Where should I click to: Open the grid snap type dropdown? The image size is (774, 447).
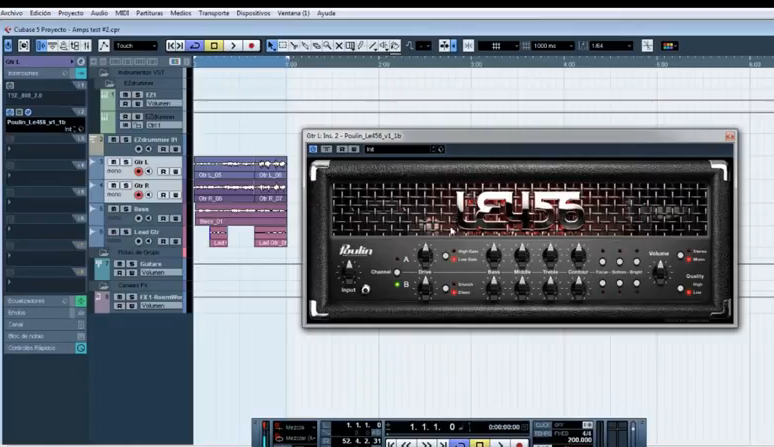(x=499, y=46)
